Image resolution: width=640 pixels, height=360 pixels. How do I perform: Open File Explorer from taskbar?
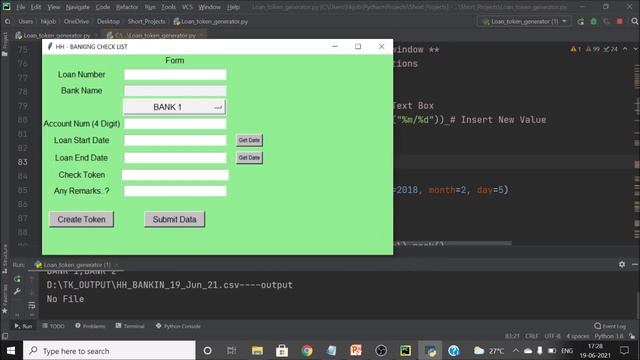[x=257, y=351]
